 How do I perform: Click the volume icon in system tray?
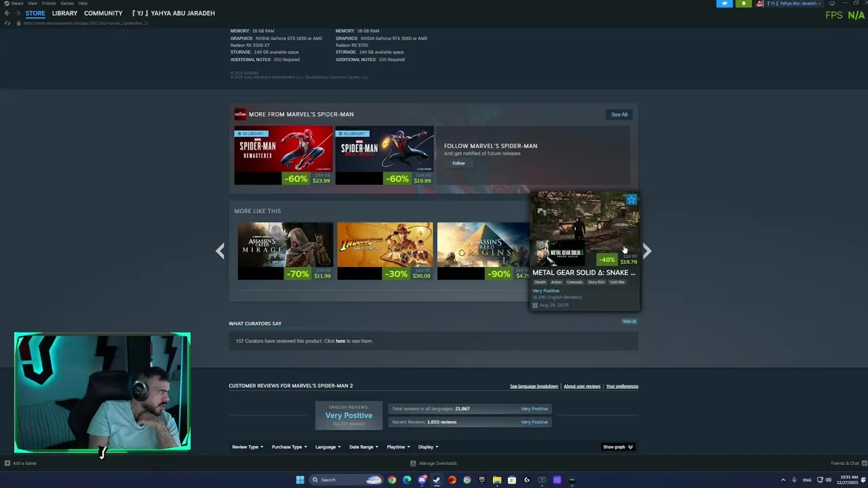[x=828, y=480]
